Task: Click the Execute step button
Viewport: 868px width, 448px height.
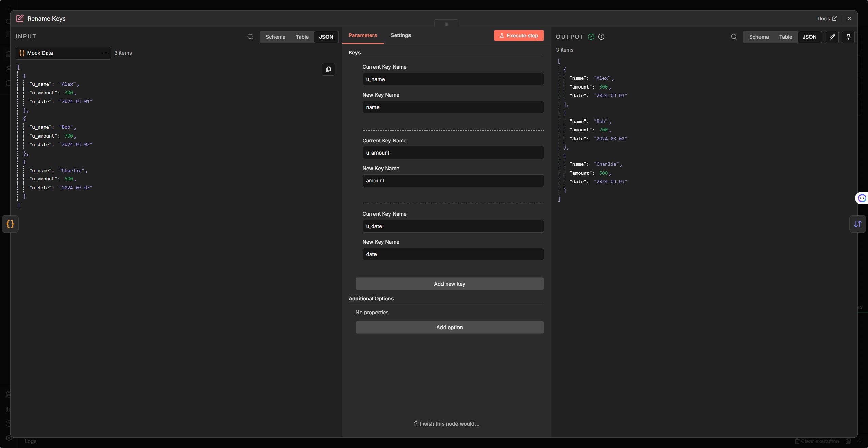Action: tap(518, 35)
